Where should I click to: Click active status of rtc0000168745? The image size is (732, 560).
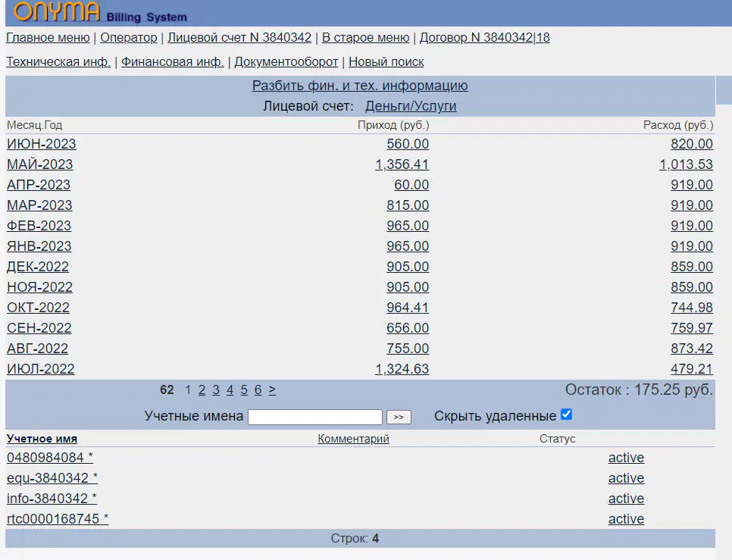click(626, 519)
